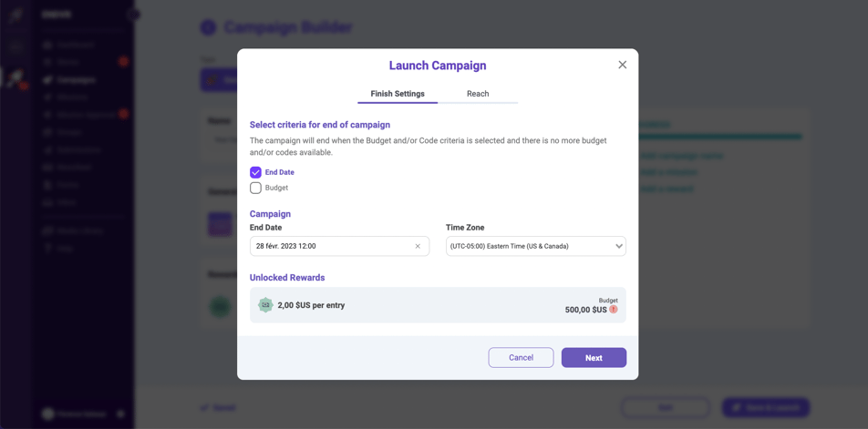Viewport: 868px width, 429px height.
Task: Click the user avatar in sidebar footer
Action: (48, 414)
